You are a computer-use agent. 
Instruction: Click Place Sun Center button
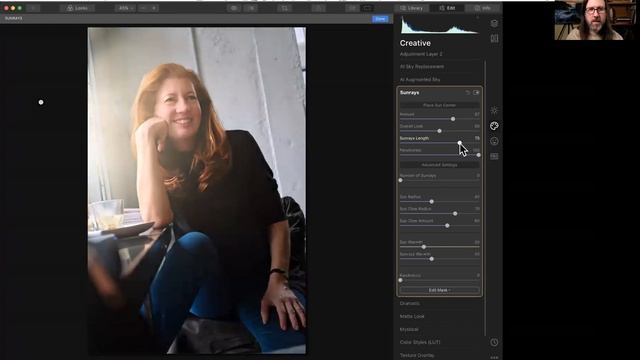[x=440, y=105]
